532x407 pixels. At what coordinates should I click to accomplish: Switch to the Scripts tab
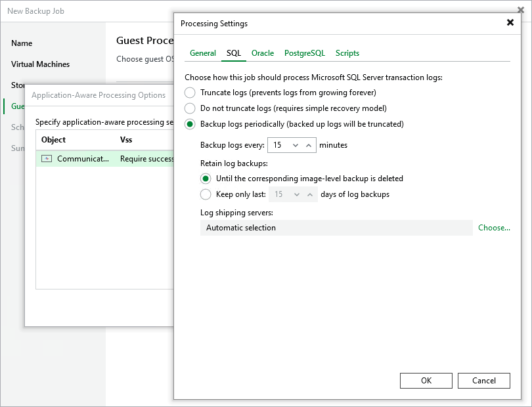347,53
